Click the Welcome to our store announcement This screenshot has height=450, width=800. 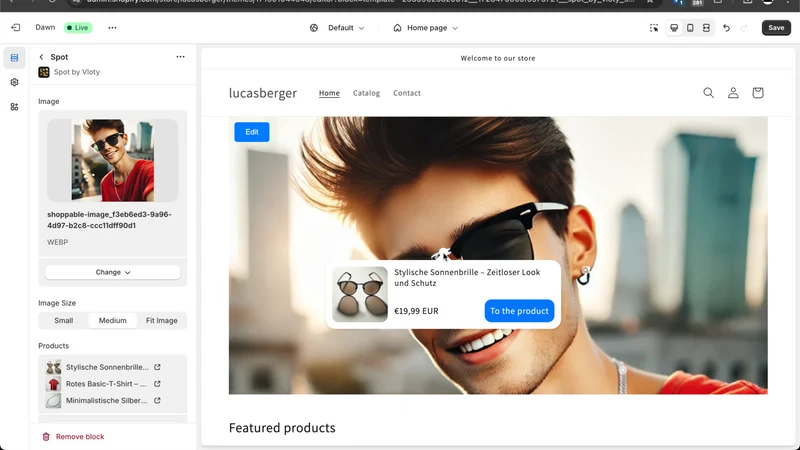(498, 58)
